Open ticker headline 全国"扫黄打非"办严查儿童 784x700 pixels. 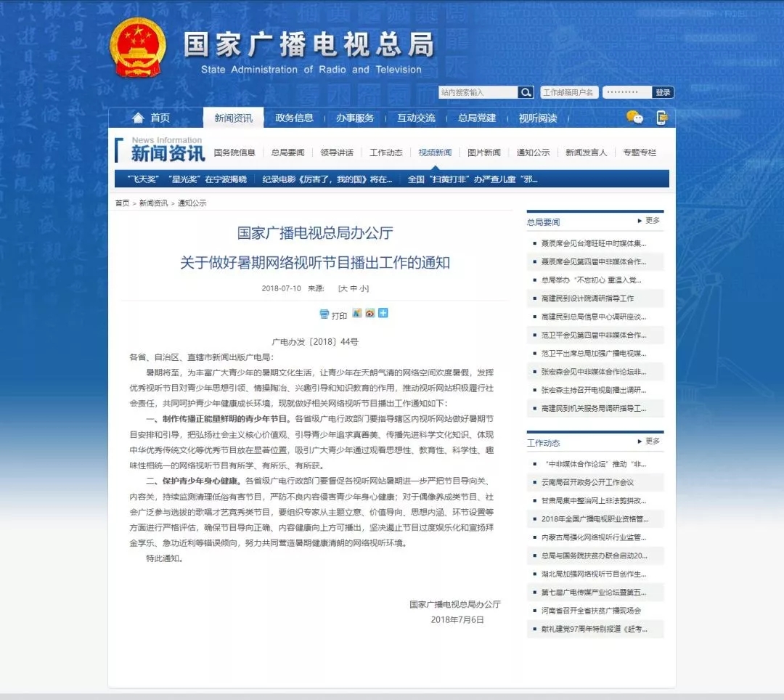(x=472, y=179)
